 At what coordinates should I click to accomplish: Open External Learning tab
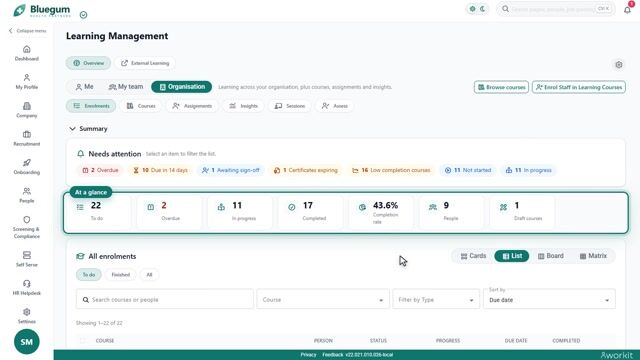coord(145,63)
